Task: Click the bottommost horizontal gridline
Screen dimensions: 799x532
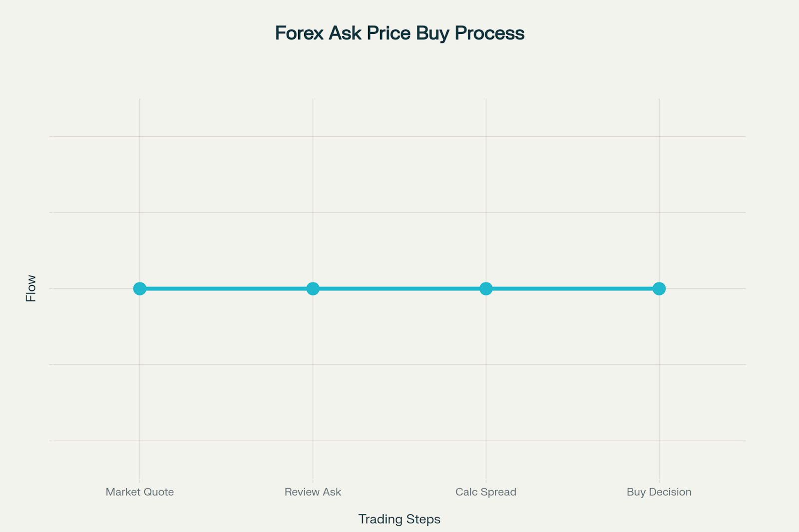Action: [x=398, y=441]
